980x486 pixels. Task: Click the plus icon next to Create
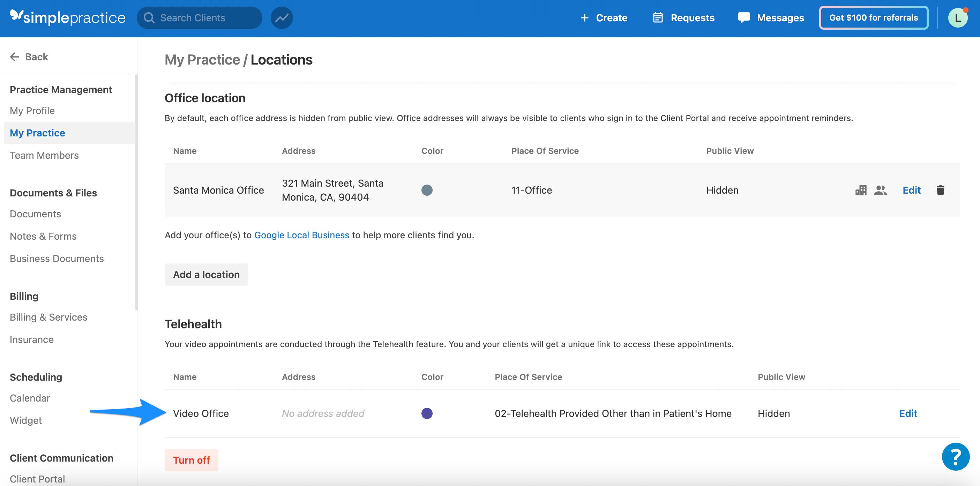pos(584,18)
